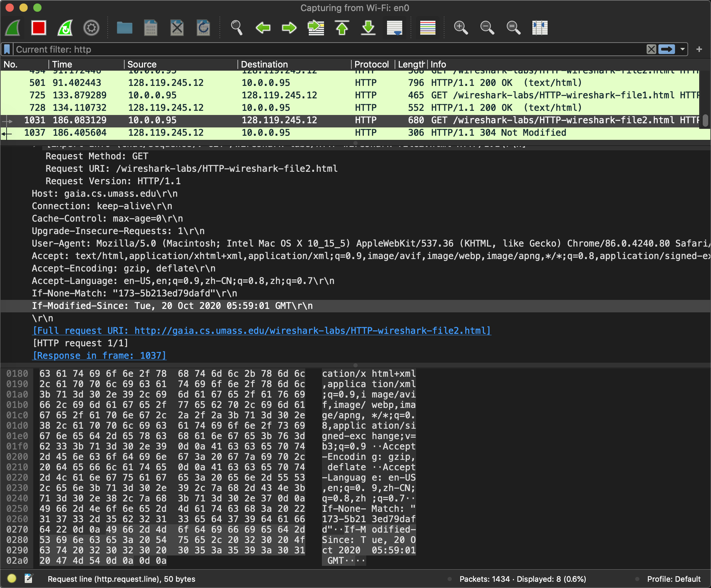Click the find packet magnifier icon
Image resolution: width=711 pixels, height=588 pixels.
236,28
